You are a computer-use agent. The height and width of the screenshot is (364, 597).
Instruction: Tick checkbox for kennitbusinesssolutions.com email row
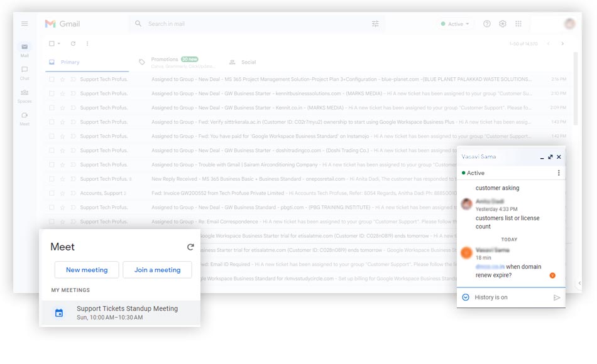tap(52, 93)
